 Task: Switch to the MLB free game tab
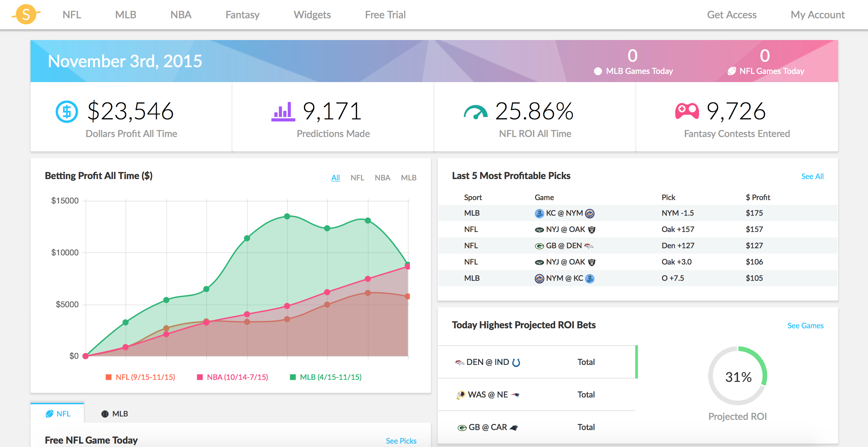coord(115,414)
